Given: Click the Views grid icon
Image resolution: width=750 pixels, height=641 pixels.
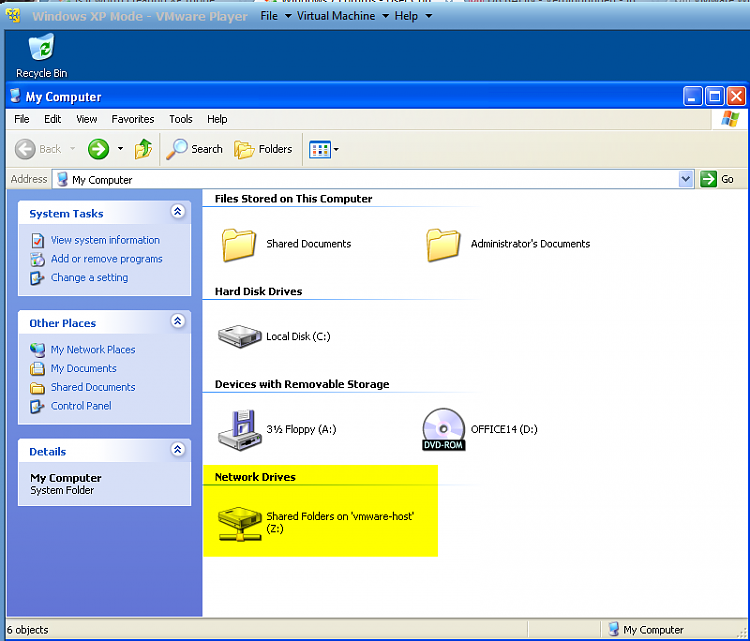Looking at the screenshot, I should (320, 150).
